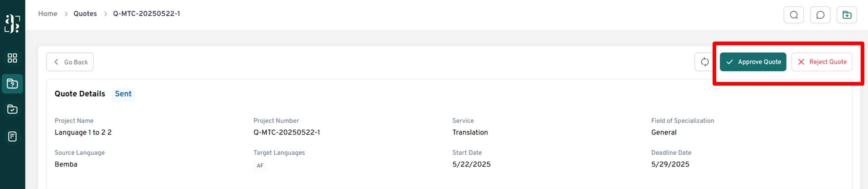Click the Project Number value Q-MTC-20250522-1
This screenshot has height=189, width=868.
(287, 132)
